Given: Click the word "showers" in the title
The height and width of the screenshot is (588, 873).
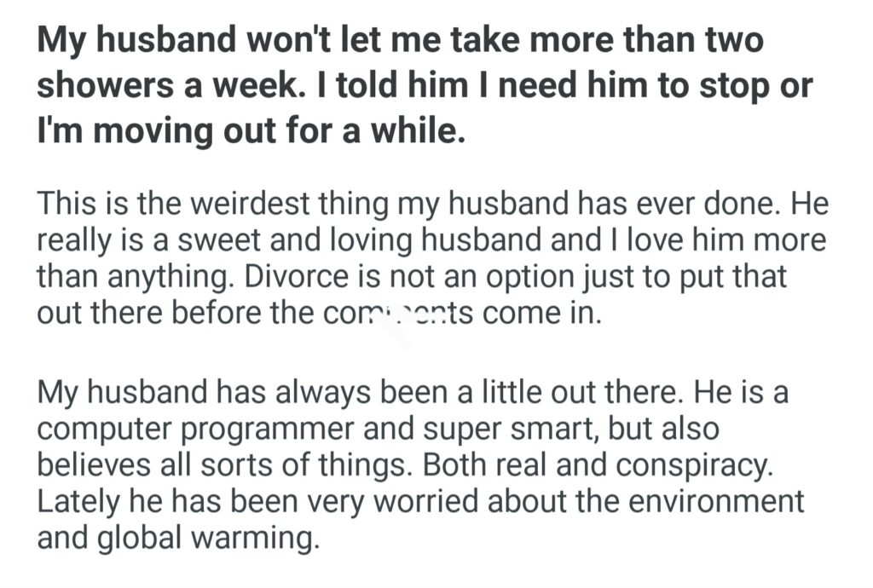Looking at the screenshot, I should 104,86.
